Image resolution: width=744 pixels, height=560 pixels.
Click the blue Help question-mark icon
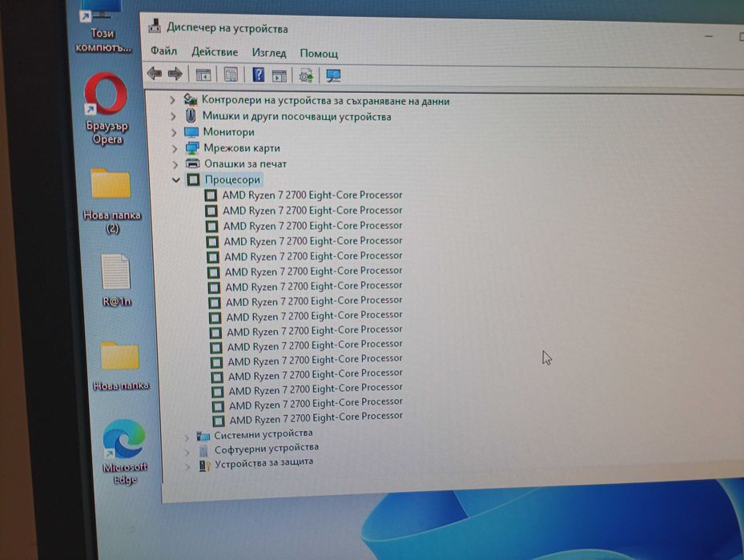click(x=258, y=75)
